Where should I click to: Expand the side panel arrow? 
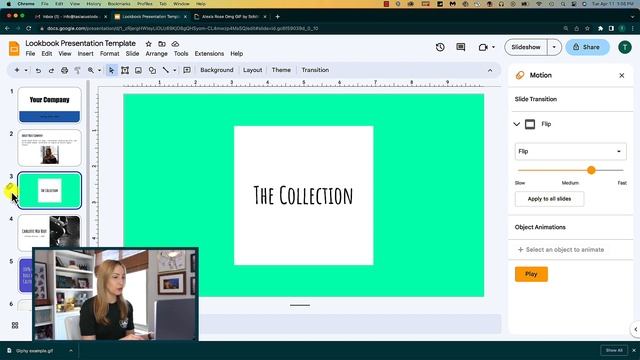636,329
